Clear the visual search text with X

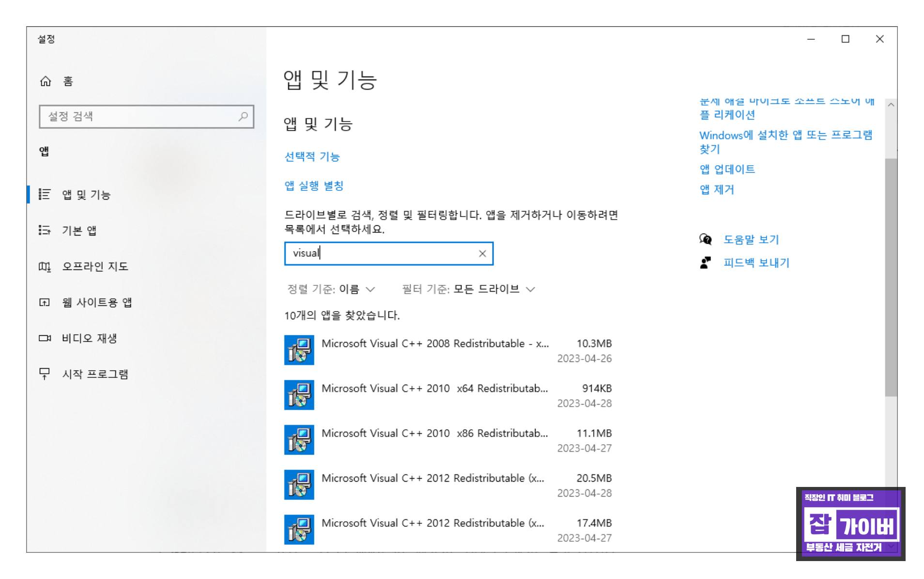tap(482, 253)
